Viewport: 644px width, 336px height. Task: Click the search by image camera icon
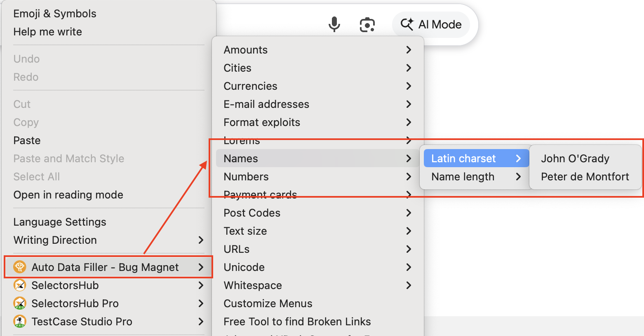tap(367, 25)
